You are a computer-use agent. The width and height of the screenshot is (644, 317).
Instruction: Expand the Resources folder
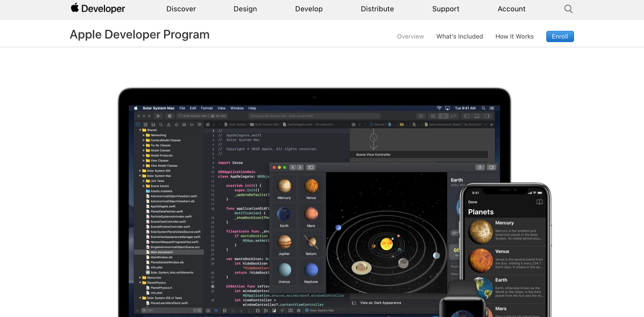point(140,277)
